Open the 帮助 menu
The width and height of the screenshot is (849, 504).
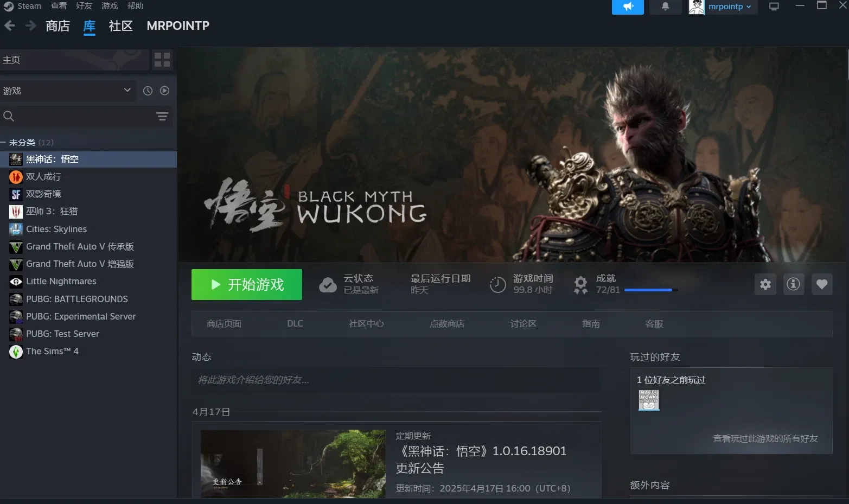[x=135, y=6]
